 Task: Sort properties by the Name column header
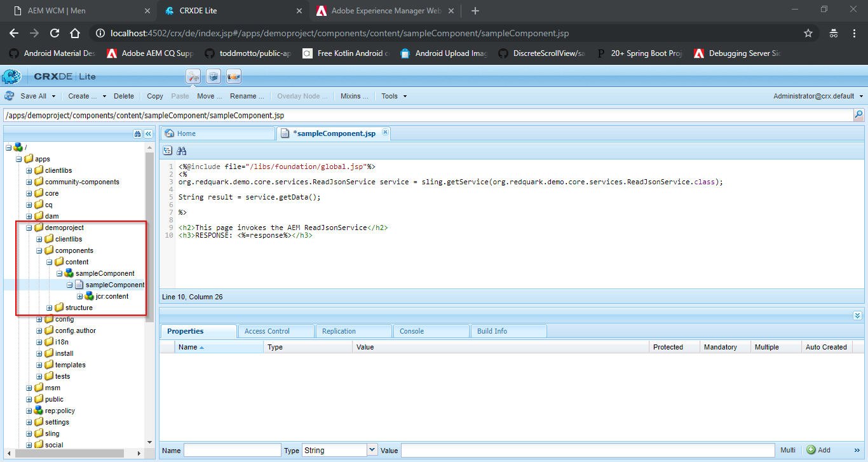(x=220, y=347)
